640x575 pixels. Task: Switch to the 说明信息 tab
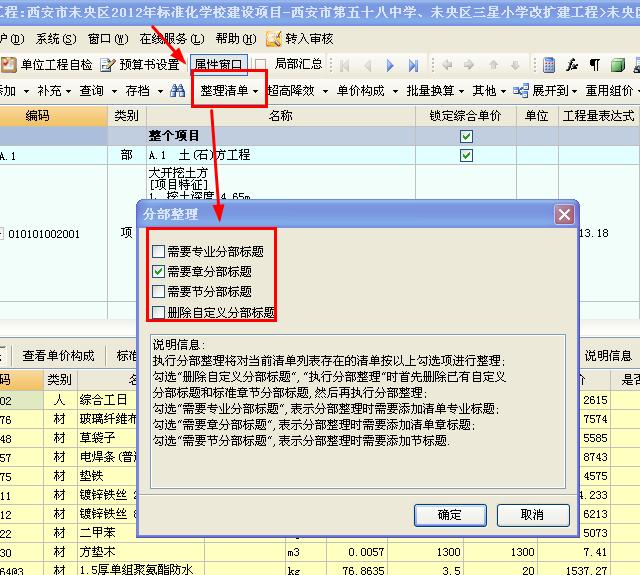(608, 356)
